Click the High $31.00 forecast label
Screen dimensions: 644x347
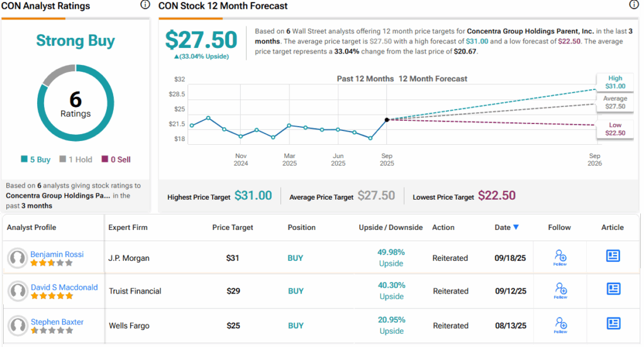614,82
